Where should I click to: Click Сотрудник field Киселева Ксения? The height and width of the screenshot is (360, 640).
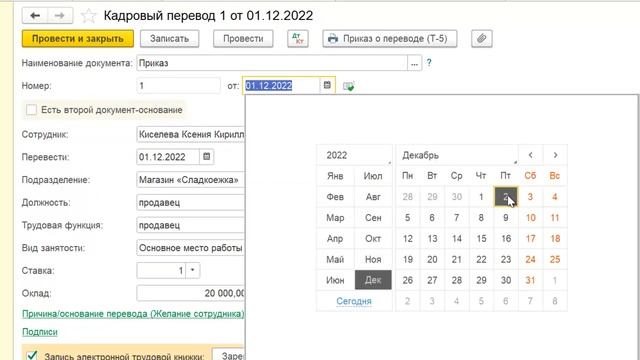(191, 134)
